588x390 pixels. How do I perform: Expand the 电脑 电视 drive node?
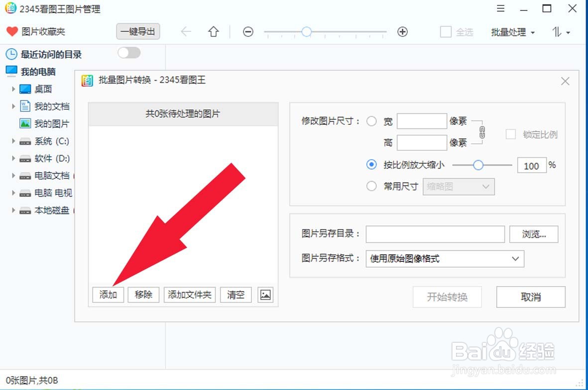point(13,193)
